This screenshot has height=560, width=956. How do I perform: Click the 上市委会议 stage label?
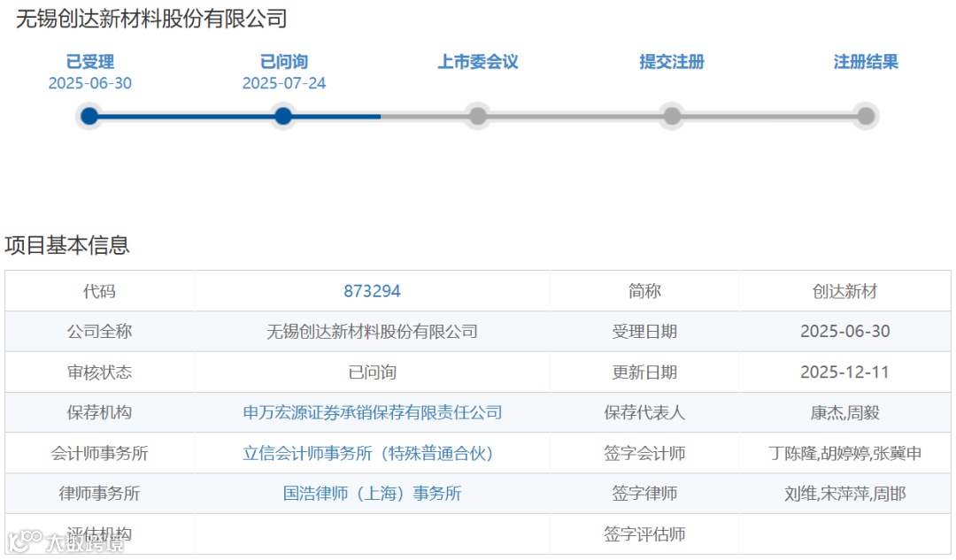tap(477, 62)
